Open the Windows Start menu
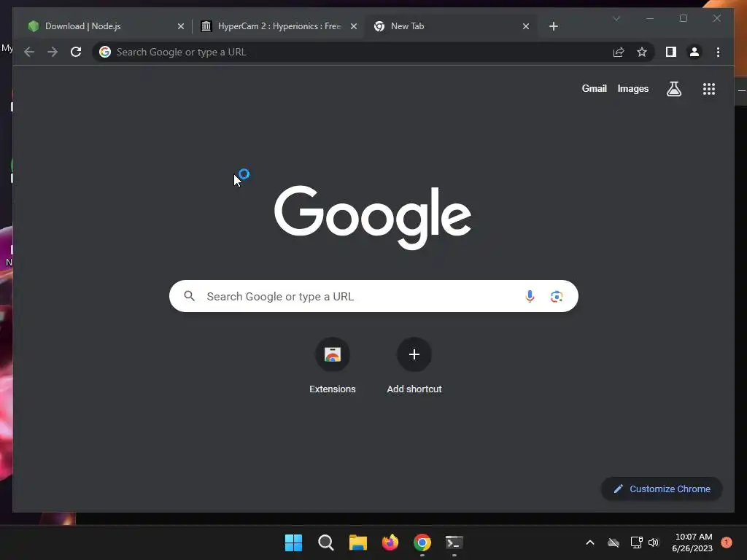This screenshot has height=560, width=747. (293, 542)
